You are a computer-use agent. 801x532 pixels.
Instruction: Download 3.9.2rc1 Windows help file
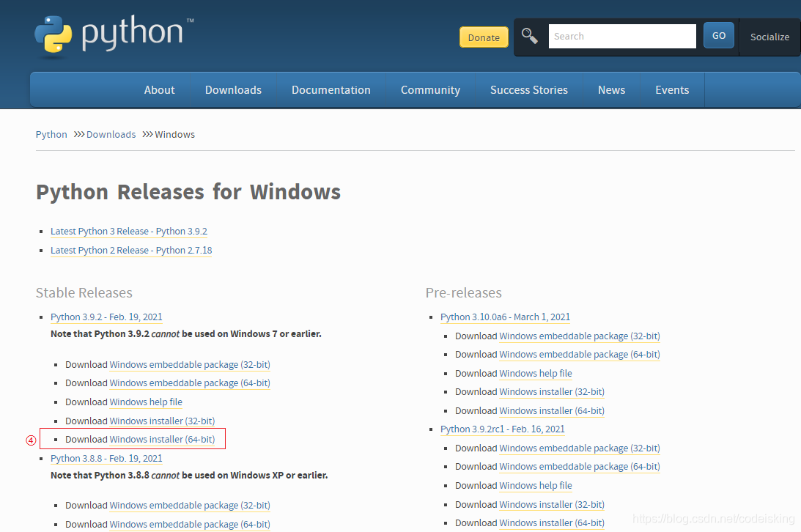536,486
